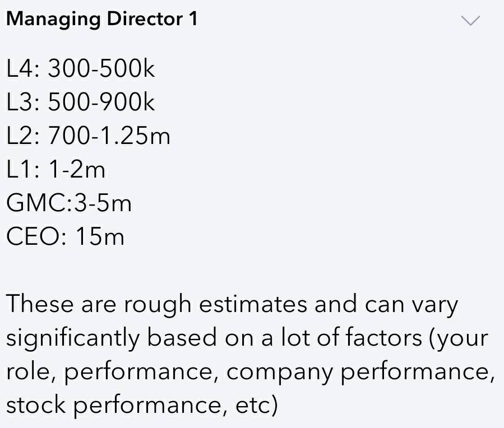The height and width of the screenshot is (428, 504).
Task: Select the 1-2m salary figure
Action: [77, 169]
